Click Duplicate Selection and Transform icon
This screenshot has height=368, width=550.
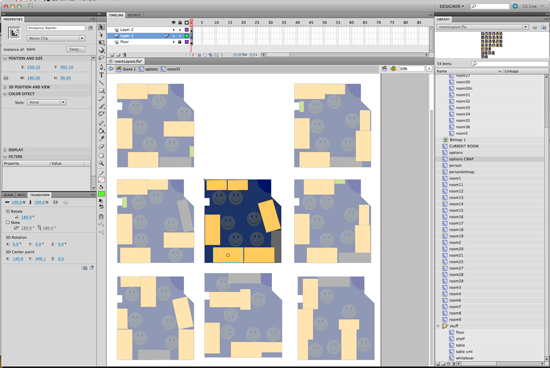85,268
